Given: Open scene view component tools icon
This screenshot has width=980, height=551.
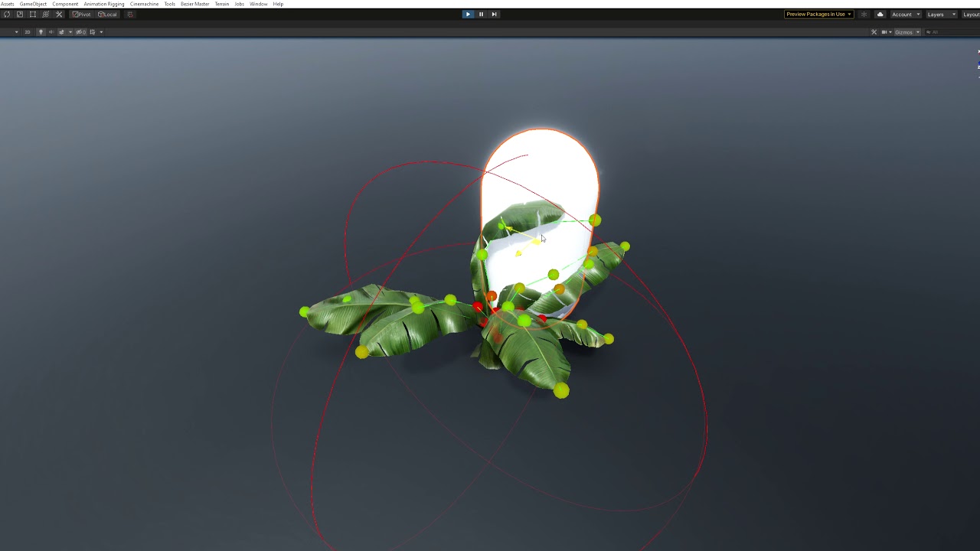Looking at the screenshot, I should click(x=874, y=32).
